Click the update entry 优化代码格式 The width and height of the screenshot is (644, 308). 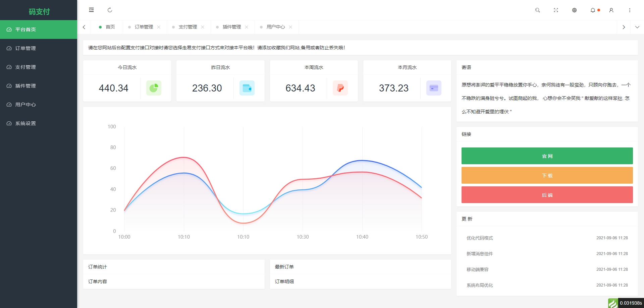(x=479, y=238)
